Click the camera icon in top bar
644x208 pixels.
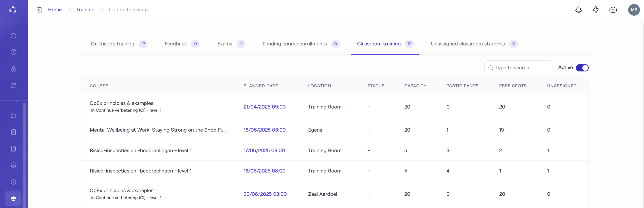[613, 10]
